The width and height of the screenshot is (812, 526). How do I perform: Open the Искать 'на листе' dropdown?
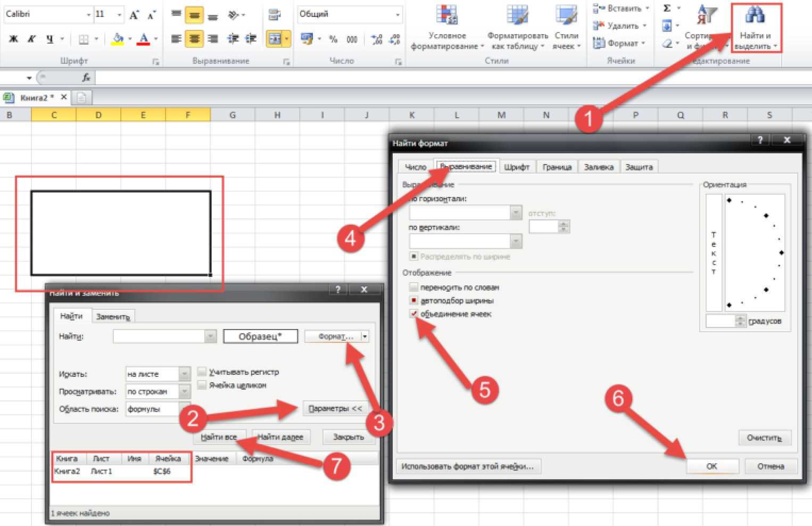[184, 374]
